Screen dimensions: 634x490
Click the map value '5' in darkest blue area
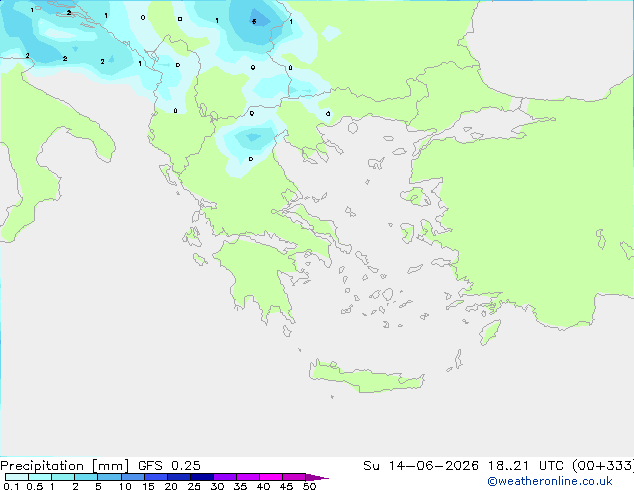[254, 21]
